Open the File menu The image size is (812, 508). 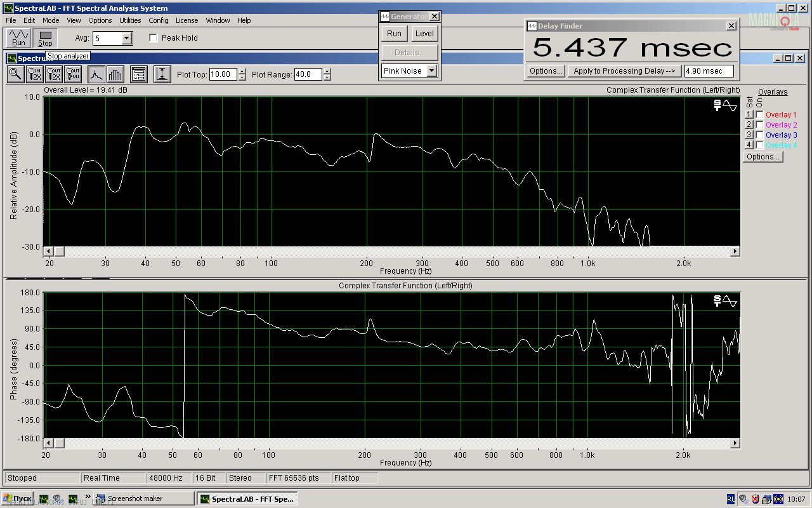[11, 20]
